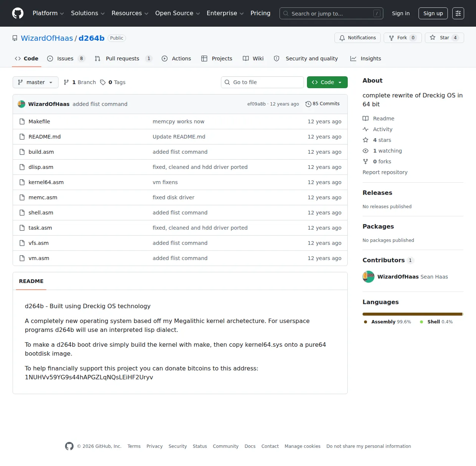
Task: Focus the Search or jump to field
Action: pos(331,13)
